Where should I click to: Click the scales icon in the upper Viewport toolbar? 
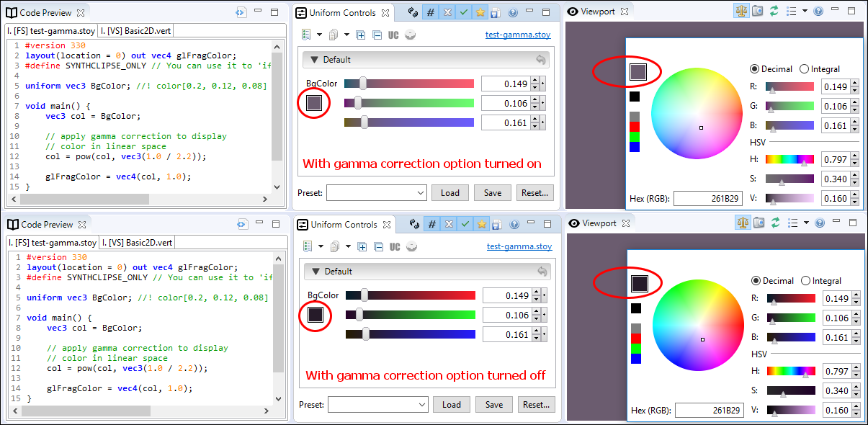(x=741, y=12)
